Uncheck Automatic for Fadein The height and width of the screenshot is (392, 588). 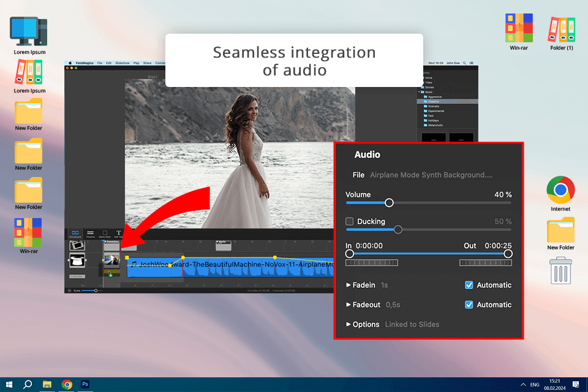469,285
